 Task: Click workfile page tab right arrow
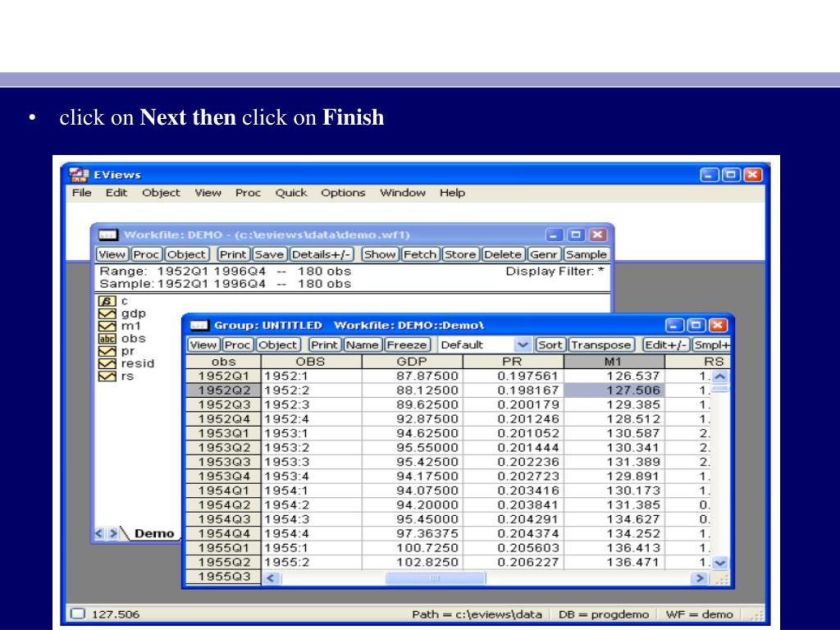(112, 533)
